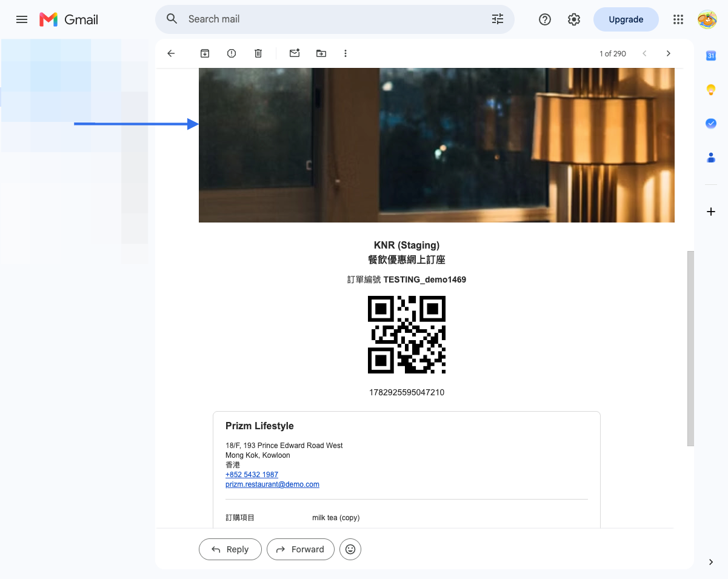Add an emoji reaction
The height and width of the screenshot is (579, 728).
tap(350, 549)
